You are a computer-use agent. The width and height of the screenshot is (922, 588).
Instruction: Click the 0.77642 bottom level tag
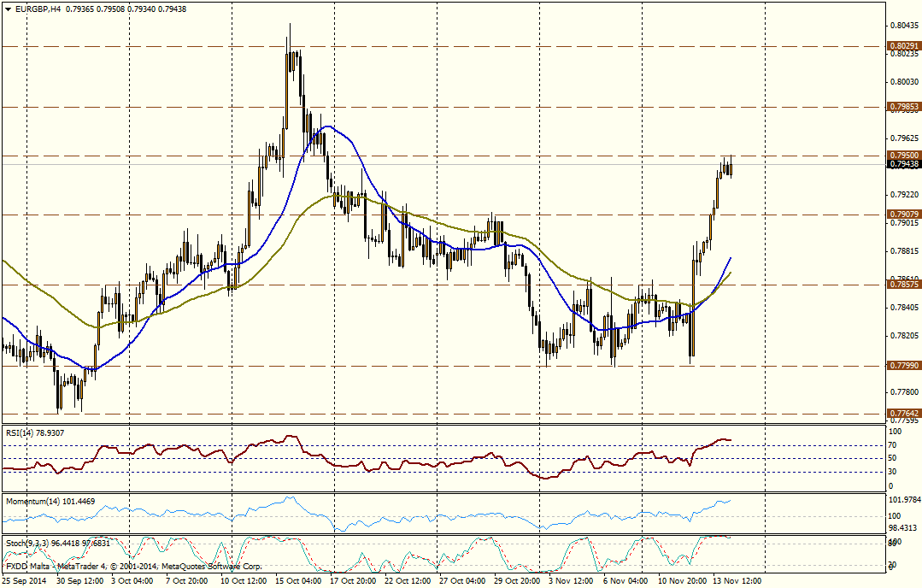[x=904, y=413]
